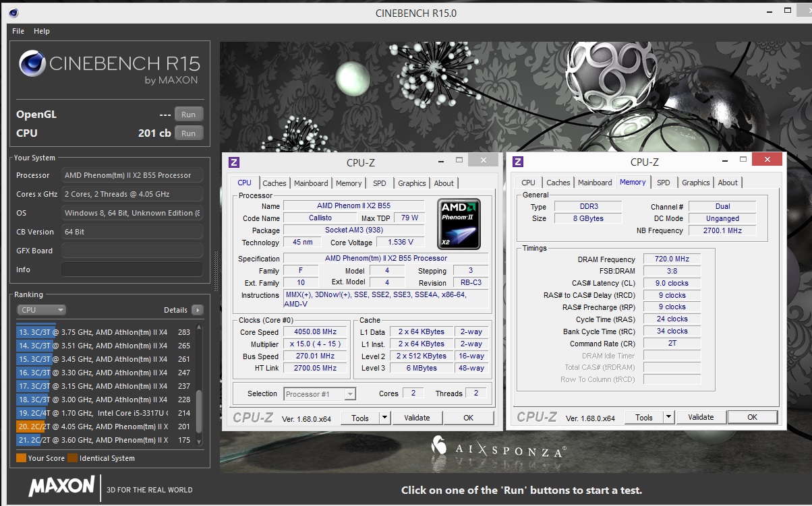Screen dimensions: 812x506
Task: Switch to Caches tab in CPU-Z CPU window
Action: 274,183
